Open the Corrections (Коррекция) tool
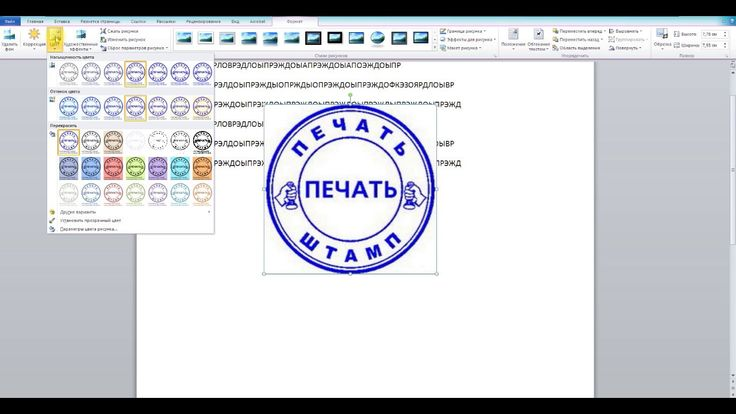The height and width of the screenshot is (414, 736). (x=34, y=38)
